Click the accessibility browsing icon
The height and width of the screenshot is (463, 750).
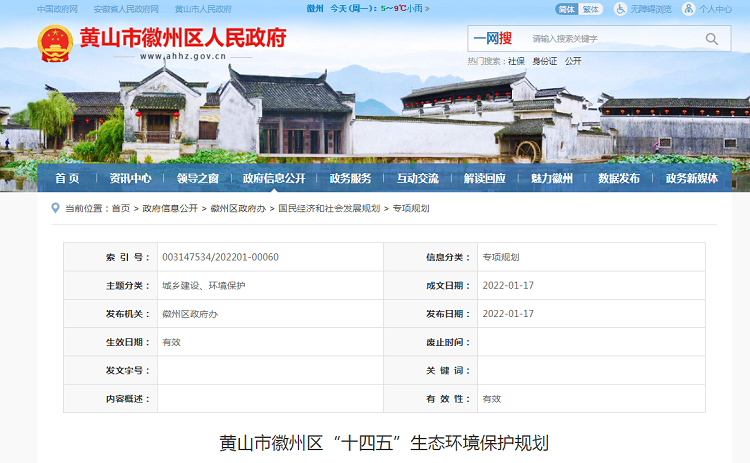(x=621, y=9)
